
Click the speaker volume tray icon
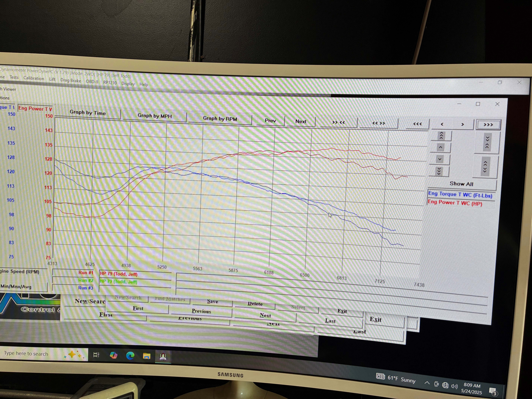tap(454, 386)
